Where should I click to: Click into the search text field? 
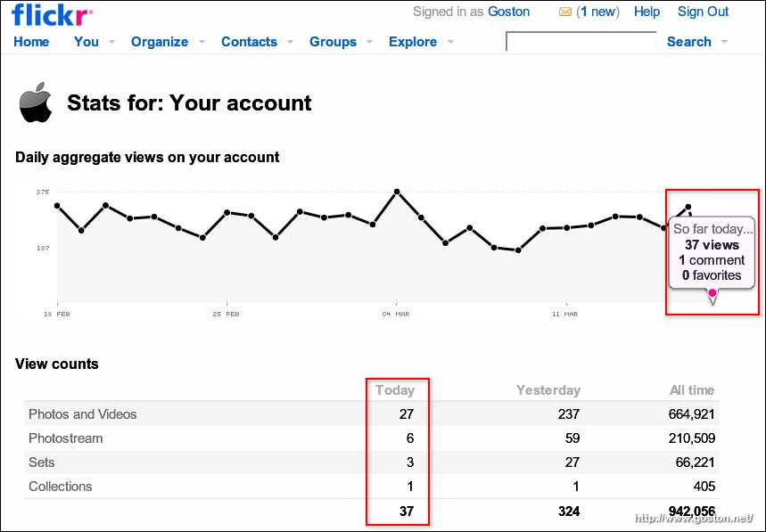point(581,42)
